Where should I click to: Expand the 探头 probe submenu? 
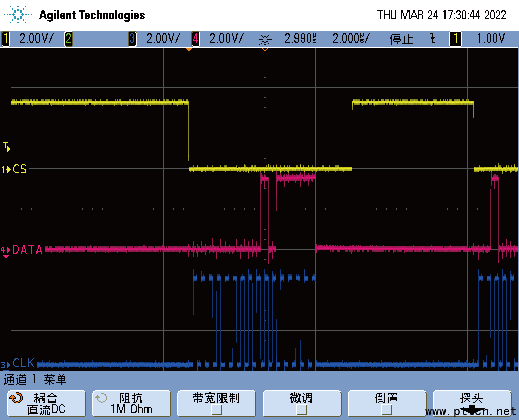pyautogui.click(x=472, y=404)
